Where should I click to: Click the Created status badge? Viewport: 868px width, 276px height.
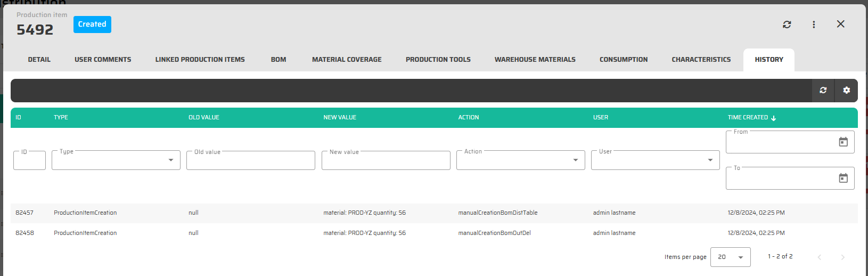(x=92, y=25)
